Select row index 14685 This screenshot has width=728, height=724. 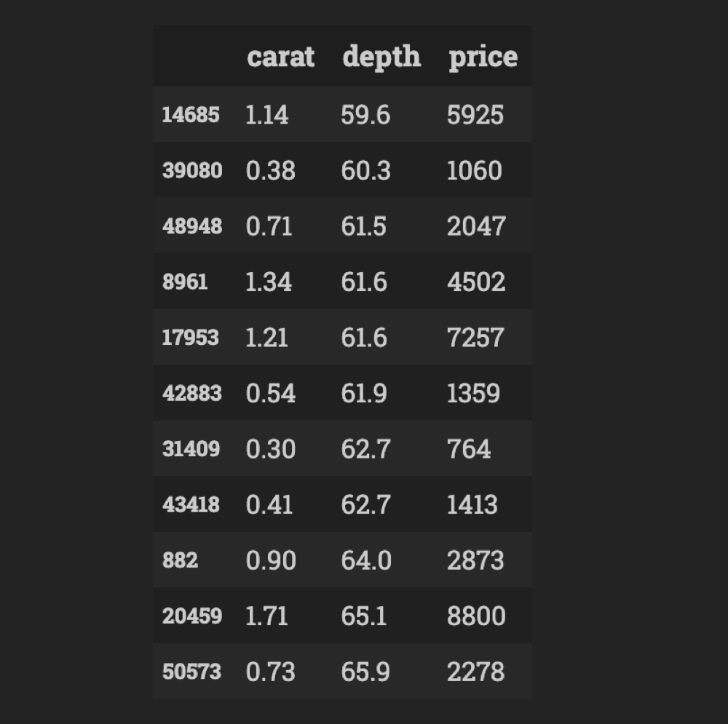pyautogui.click(x=190, y=115)
